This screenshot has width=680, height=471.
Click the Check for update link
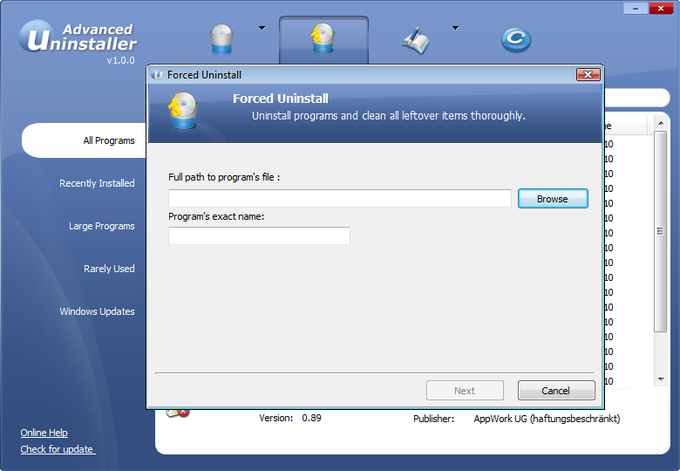coord(57,449)
